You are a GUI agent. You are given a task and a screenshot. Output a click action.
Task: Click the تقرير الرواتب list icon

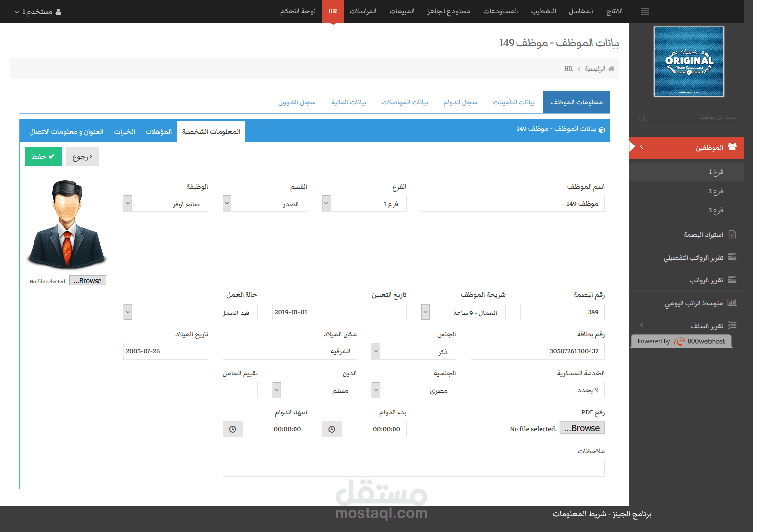(732, 280)
